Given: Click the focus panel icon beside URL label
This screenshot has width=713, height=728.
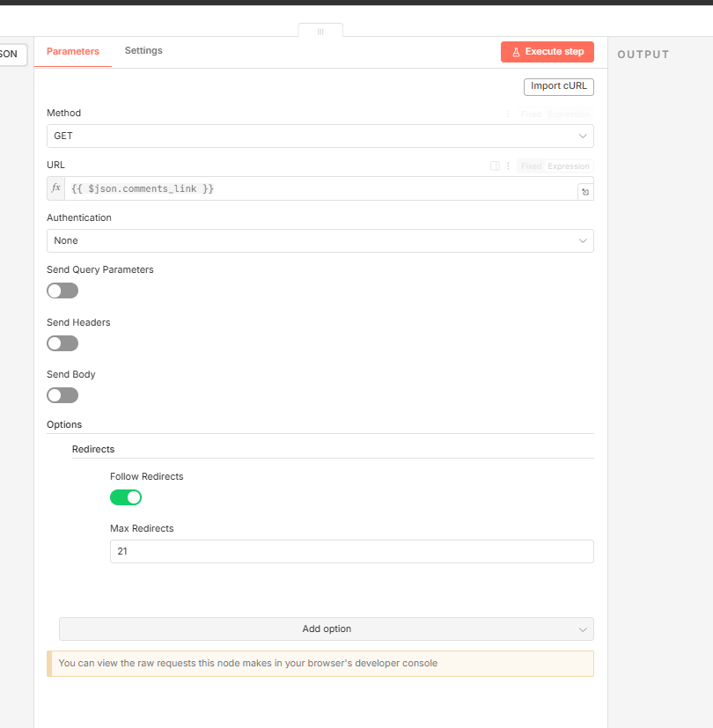Looking at the screenshot, I should click(495, 165).
